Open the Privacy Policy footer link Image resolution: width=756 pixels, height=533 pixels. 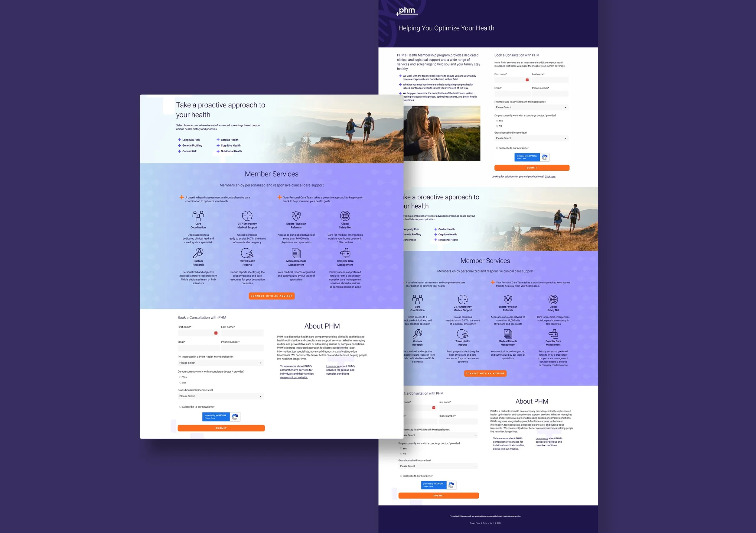(x=475, y=523)
